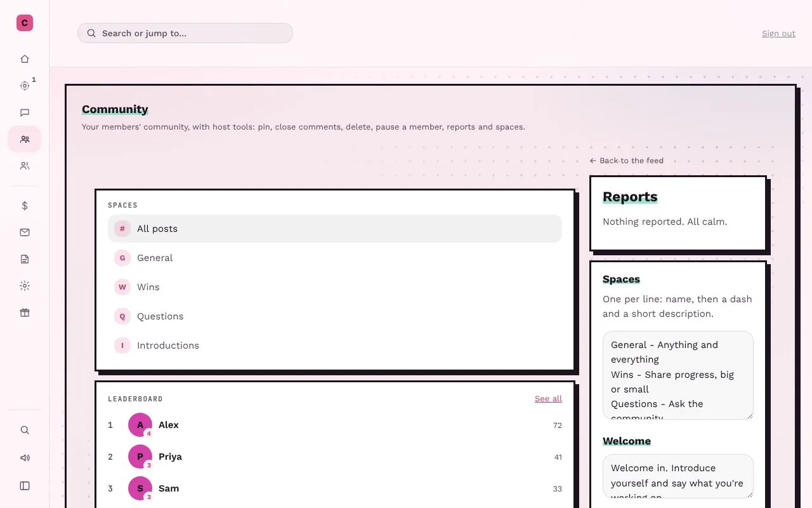Click the Community page heading
812x508 pixels.
click(x=115, y=109)
